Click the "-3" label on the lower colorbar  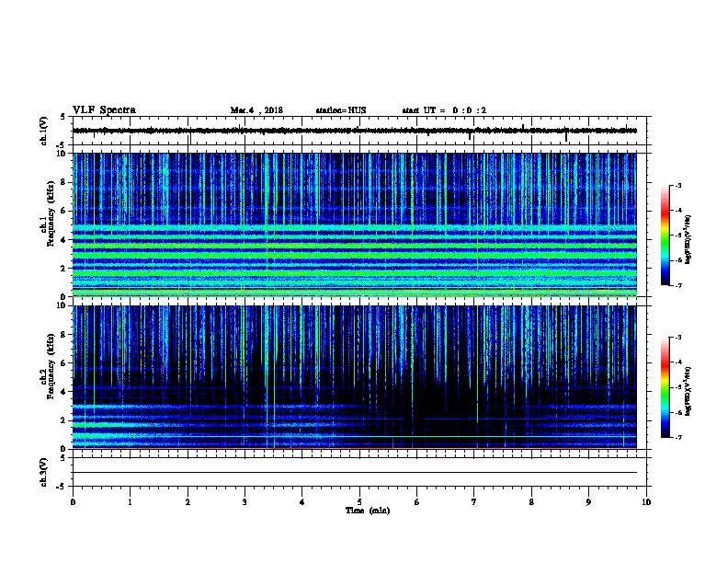pos(678,338)
